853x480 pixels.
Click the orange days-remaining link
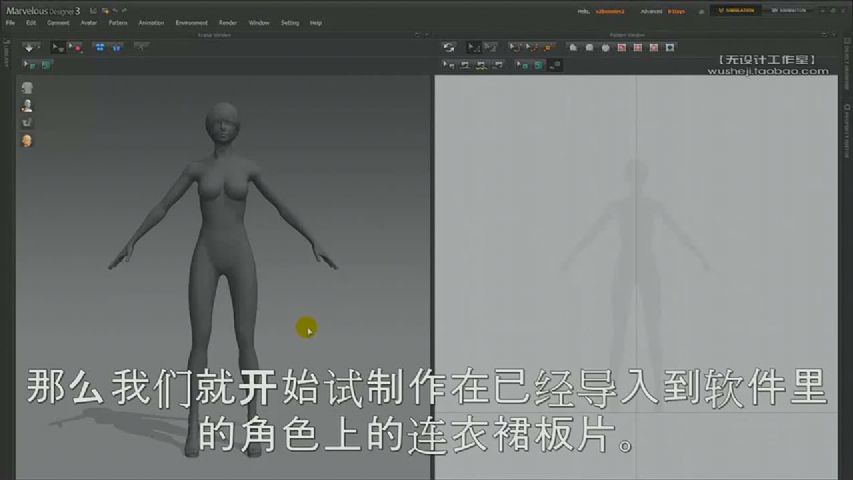pyautogui.click(x=676, y=11)
